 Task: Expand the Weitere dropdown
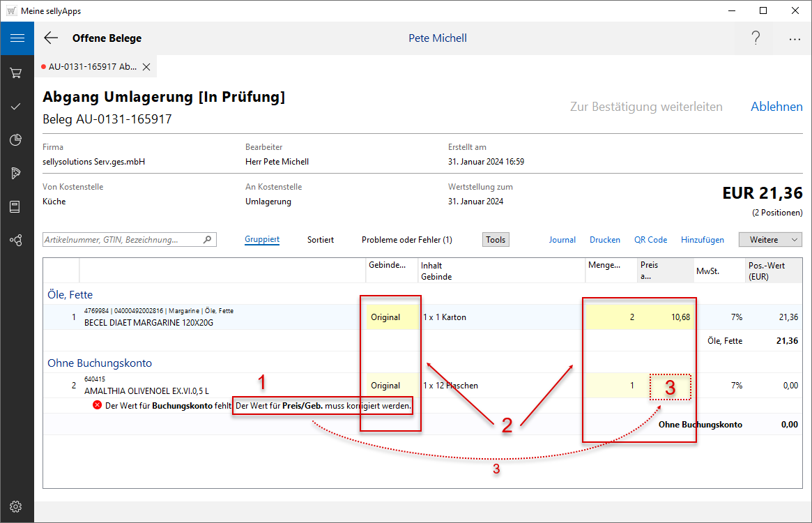tap(770, 239)
